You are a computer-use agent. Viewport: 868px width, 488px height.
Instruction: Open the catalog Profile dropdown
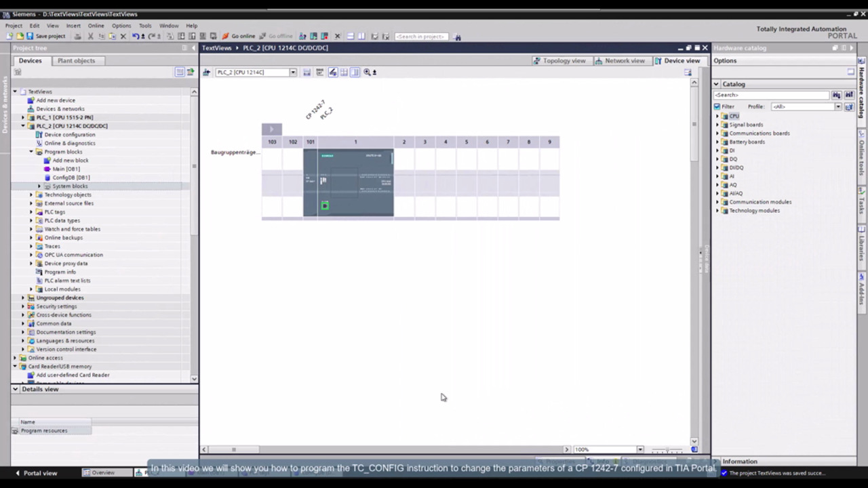838,106
